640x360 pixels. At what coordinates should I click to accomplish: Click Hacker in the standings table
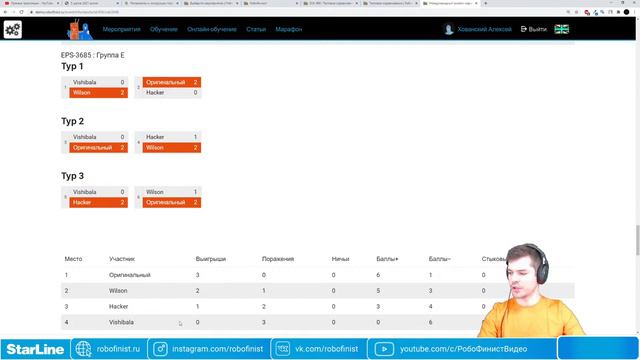[119, 307]
